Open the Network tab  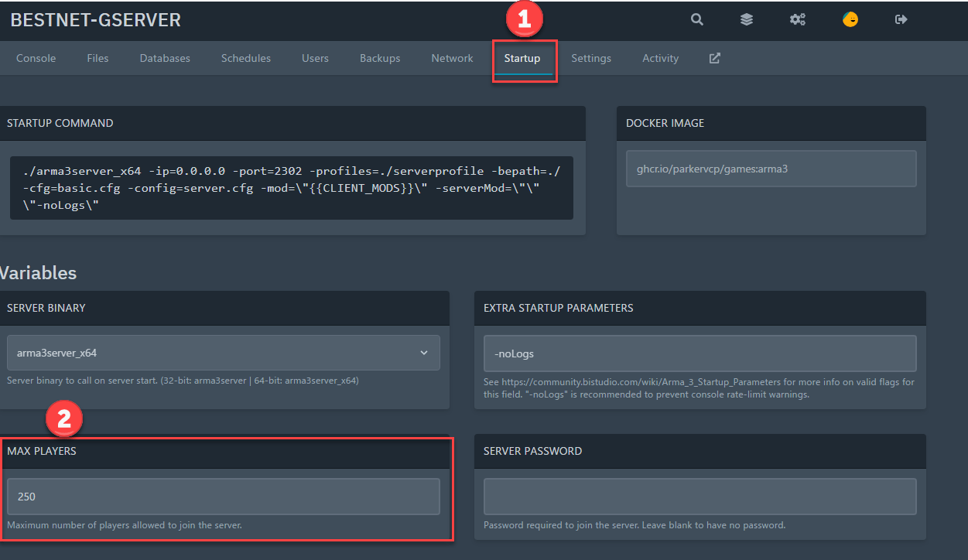(x=452, y=58)
